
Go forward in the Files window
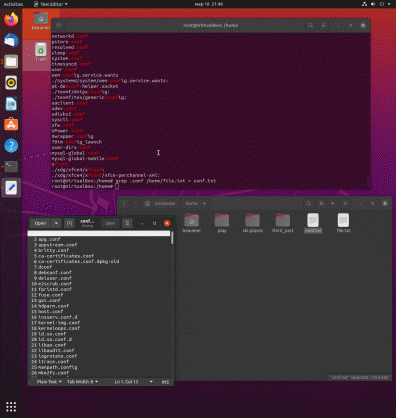pyautogui.click(x=135, y=203)
